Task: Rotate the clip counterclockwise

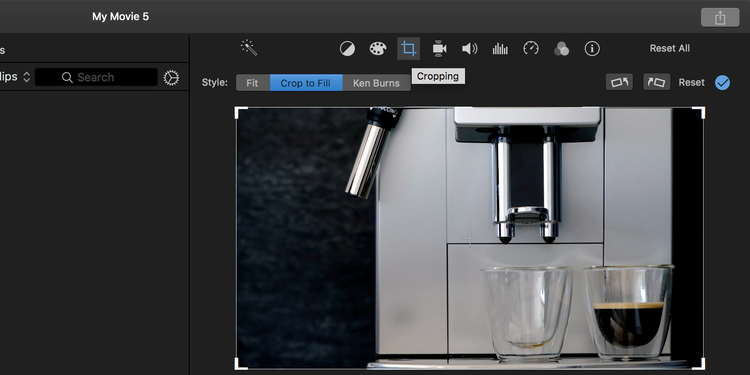Action: click(619, 82)
